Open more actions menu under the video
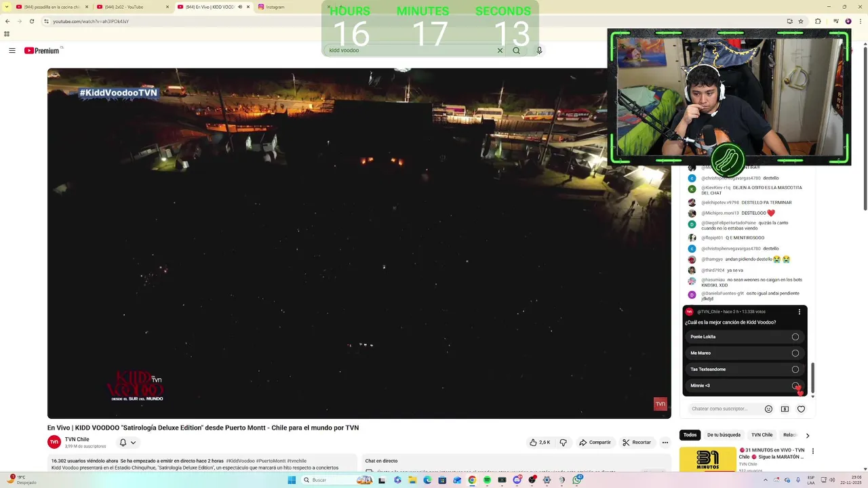This screenshot has width=868, height=488. (665, 443)
